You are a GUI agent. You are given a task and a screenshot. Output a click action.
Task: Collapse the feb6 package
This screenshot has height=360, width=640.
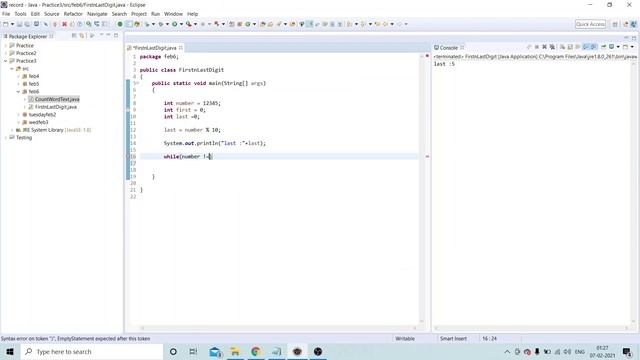[x=18, y=92]
